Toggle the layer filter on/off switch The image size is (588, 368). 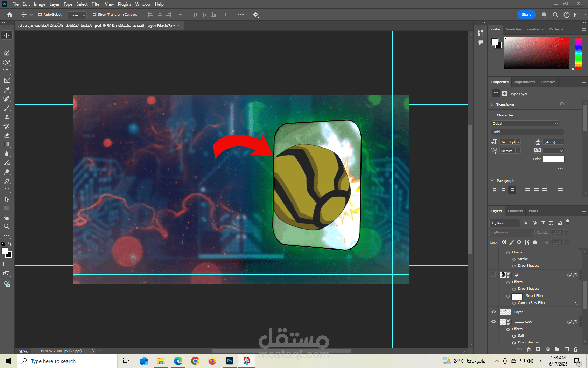tap(568, 222)
